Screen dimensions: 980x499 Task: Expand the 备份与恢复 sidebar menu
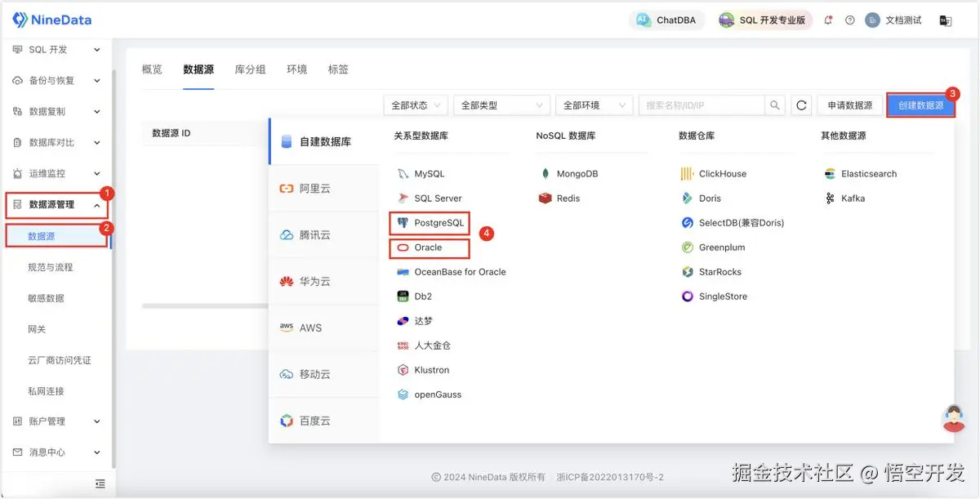[56, 81]
